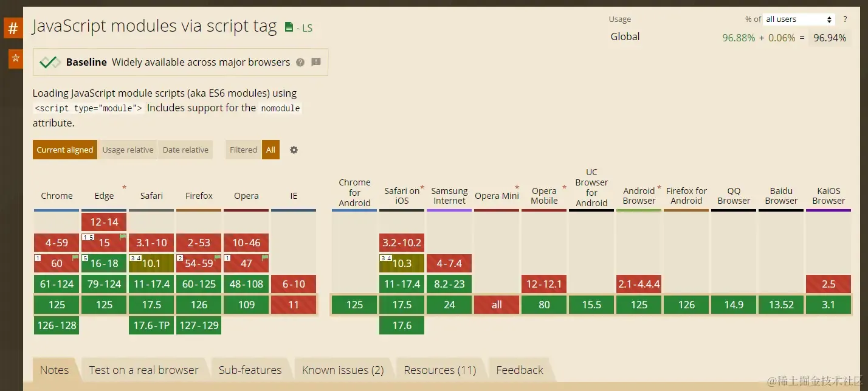Click Samsung Internet header
868x391 pixels.
(x=449, y=195)
